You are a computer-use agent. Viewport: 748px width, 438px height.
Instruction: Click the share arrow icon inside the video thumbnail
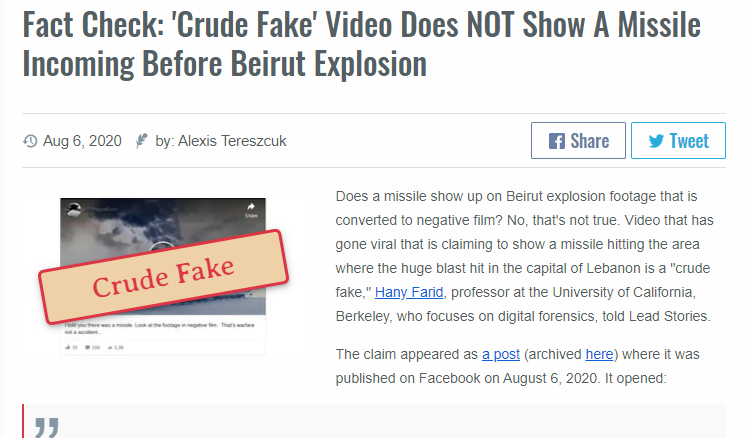point(251,207)
